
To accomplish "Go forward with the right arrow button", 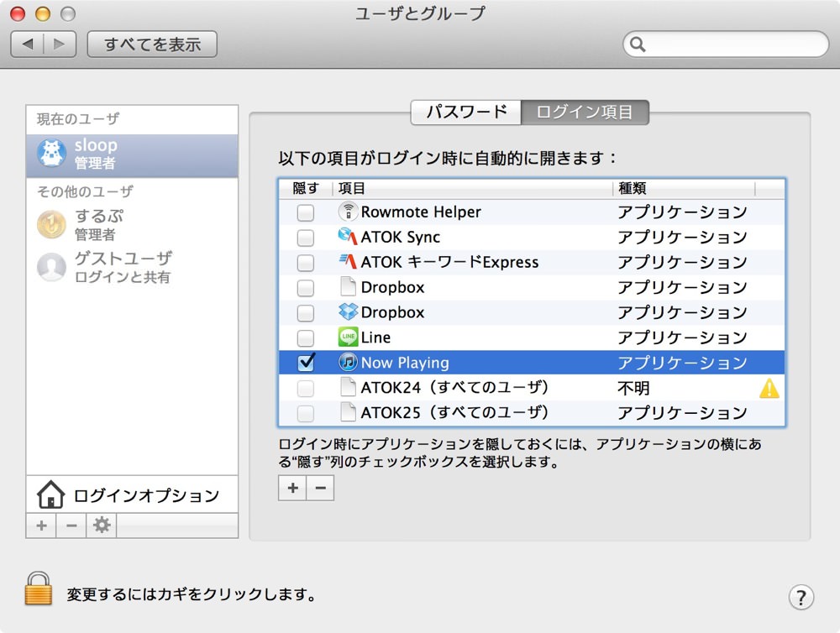I will tap(60, 44).
